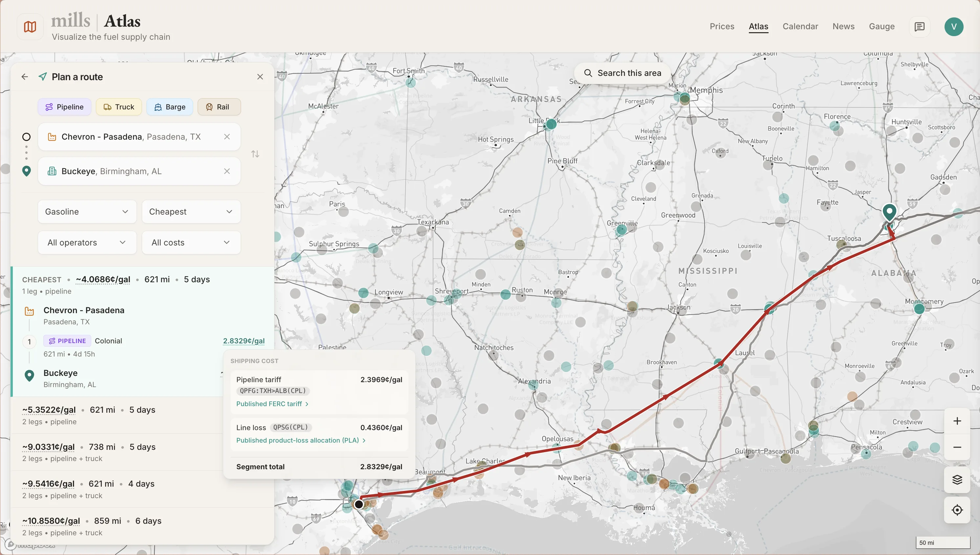Screen dimensions: 980x555
Task: Click the ~4.0686¢/gal cheapest price
Action: 103,280
